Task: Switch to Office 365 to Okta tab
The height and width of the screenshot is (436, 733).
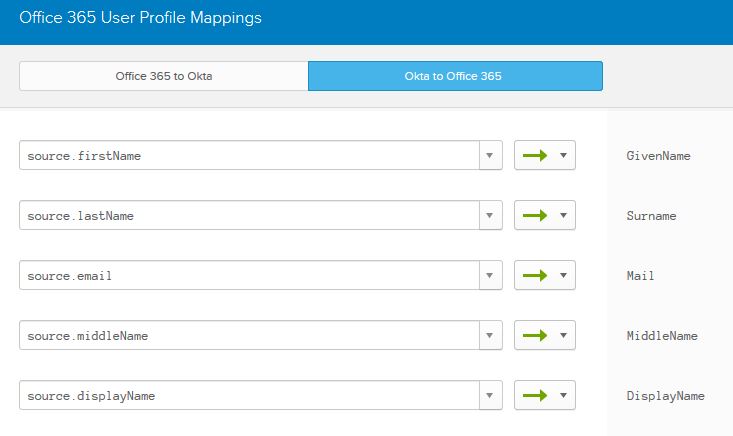Action: coord(163,76)
